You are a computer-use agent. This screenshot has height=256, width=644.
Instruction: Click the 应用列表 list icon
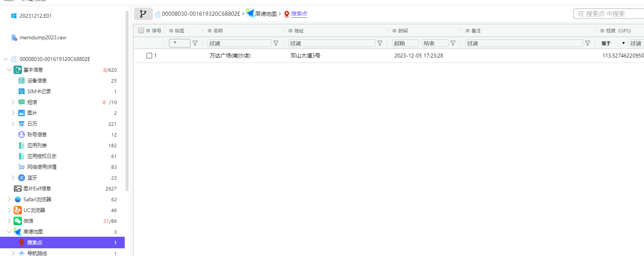click(x=22, y=145)
